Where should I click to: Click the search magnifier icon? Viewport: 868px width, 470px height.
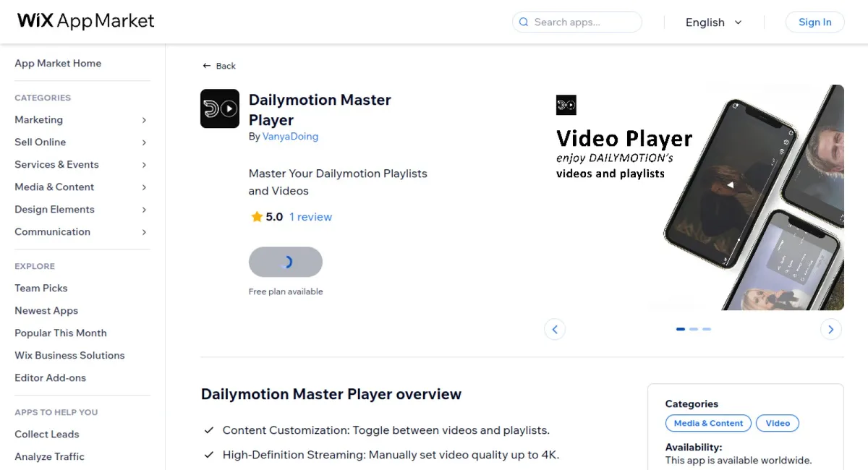point(523,22)
